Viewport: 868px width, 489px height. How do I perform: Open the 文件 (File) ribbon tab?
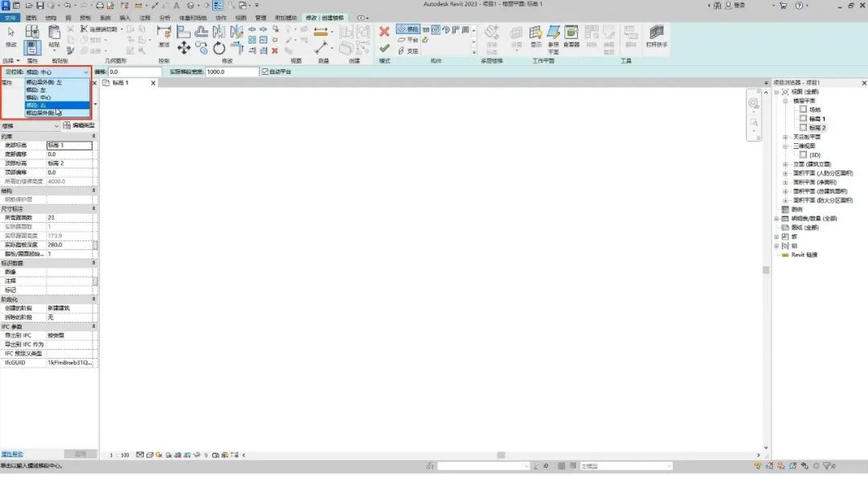(10, 18)
